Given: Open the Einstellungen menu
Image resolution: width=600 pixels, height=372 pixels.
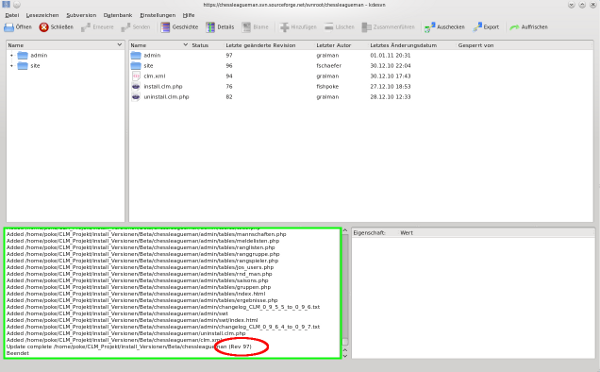Looking at the screenshot, I should tap(158, 15).
